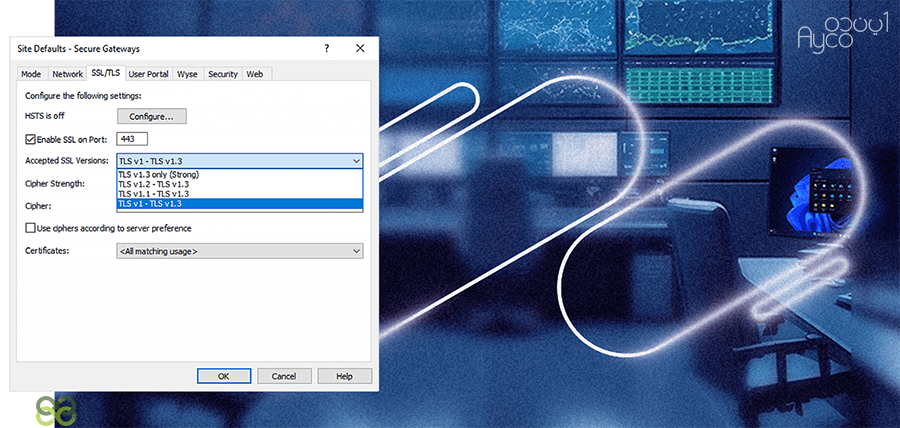Select highlighted TLS v1 - TLS v1.3 option
900x428 pixels.
click(240, 204)
